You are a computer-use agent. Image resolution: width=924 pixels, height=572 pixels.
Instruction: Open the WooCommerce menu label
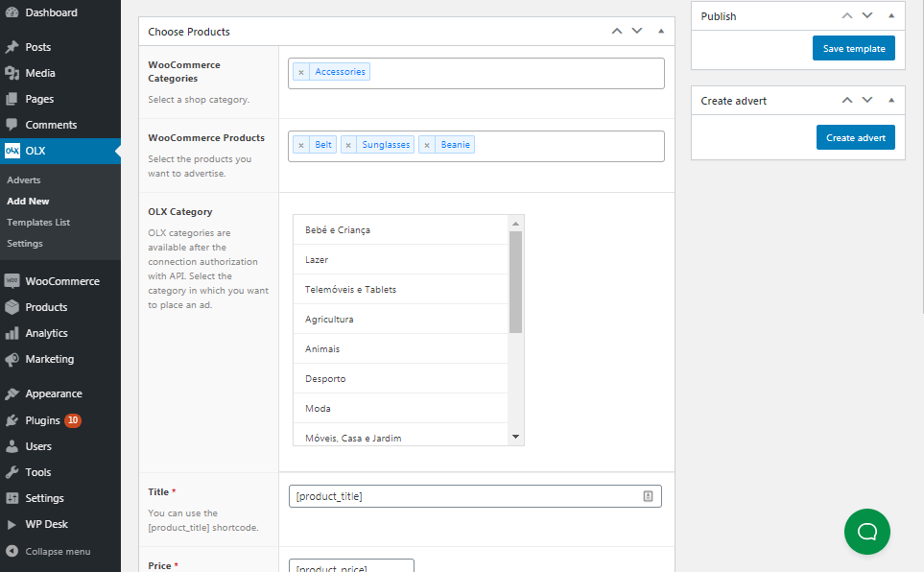(62, 281)
